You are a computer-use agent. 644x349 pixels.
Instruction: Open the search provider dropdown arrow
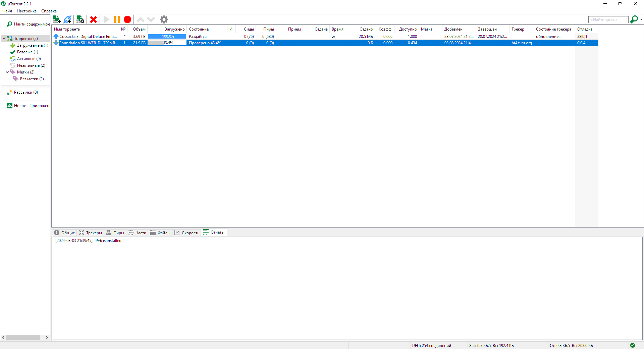[641, 19]
